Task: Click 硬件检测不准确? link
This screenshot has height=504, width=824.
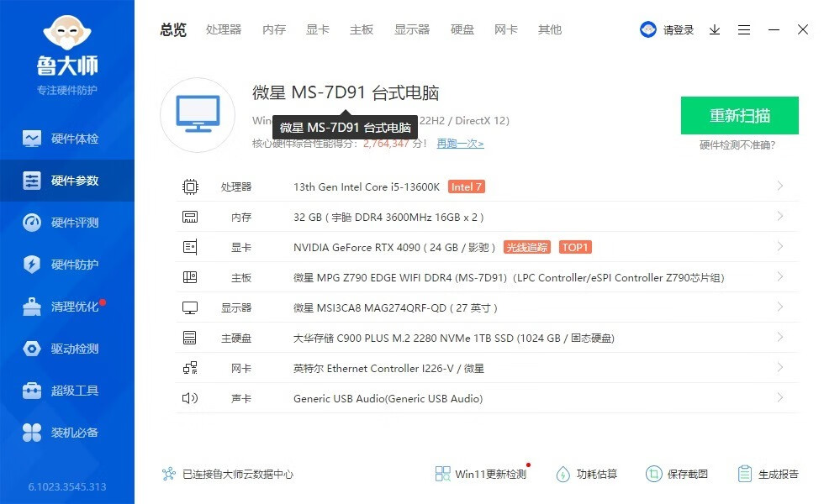Action: 737,144
